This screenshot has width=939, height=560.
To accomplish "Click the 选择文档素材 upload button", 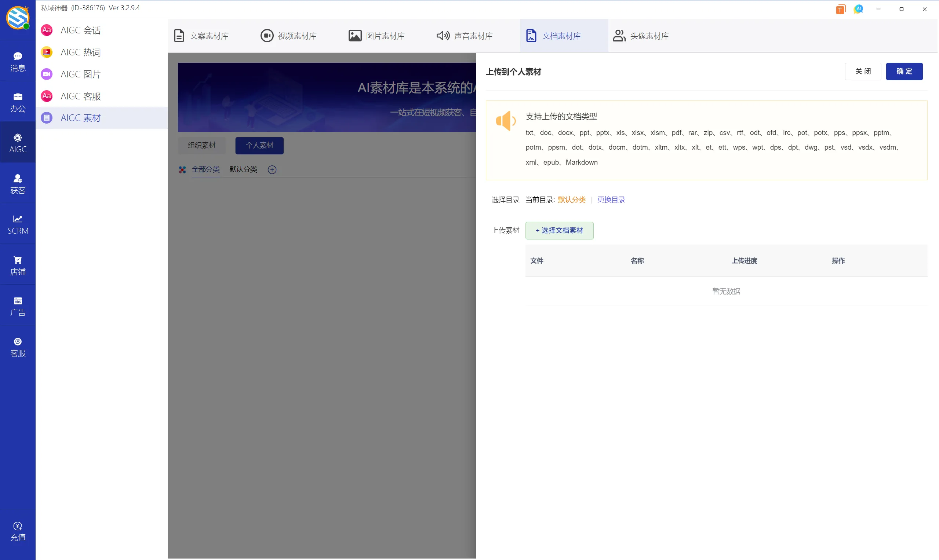I will [560, 230].
